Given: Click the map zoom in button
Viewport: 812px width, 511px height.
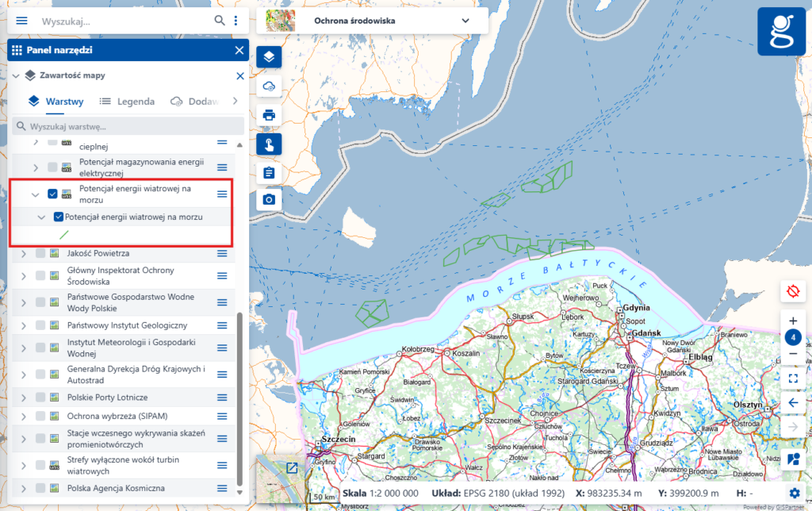Looking at the screenshot, I should coord(792,321).
